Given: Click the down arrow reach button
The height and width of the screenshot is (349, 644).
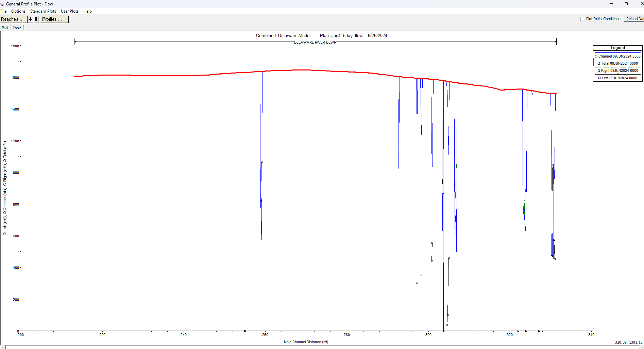Looking at the screenshot, I should point(31,19).
